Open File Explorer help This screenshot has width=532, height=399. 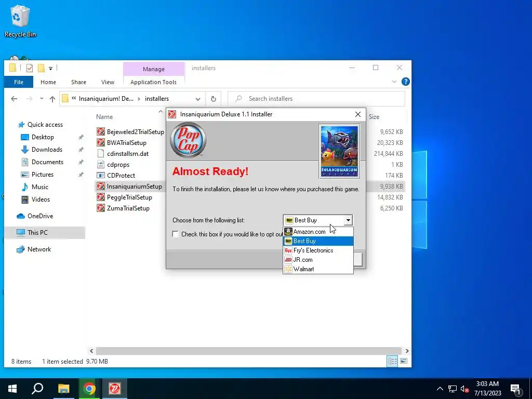pos(405,82)
